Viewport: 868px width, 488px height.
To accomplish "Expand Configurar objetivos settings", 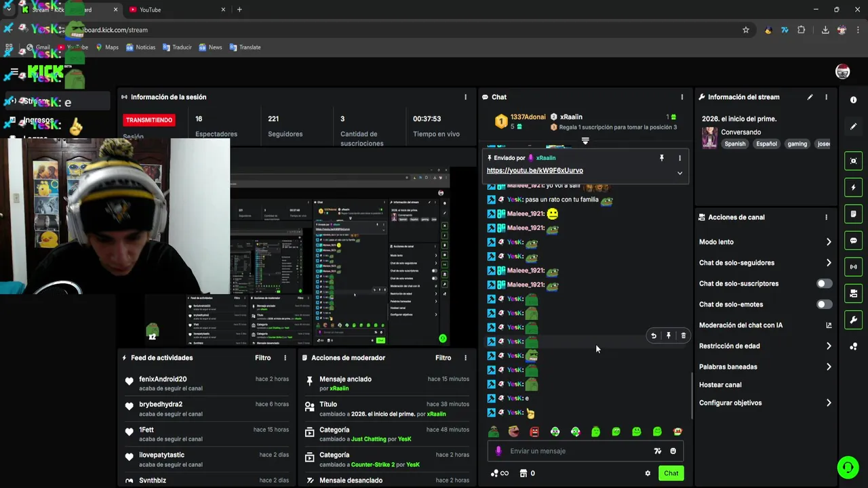I will click(829, 403).
